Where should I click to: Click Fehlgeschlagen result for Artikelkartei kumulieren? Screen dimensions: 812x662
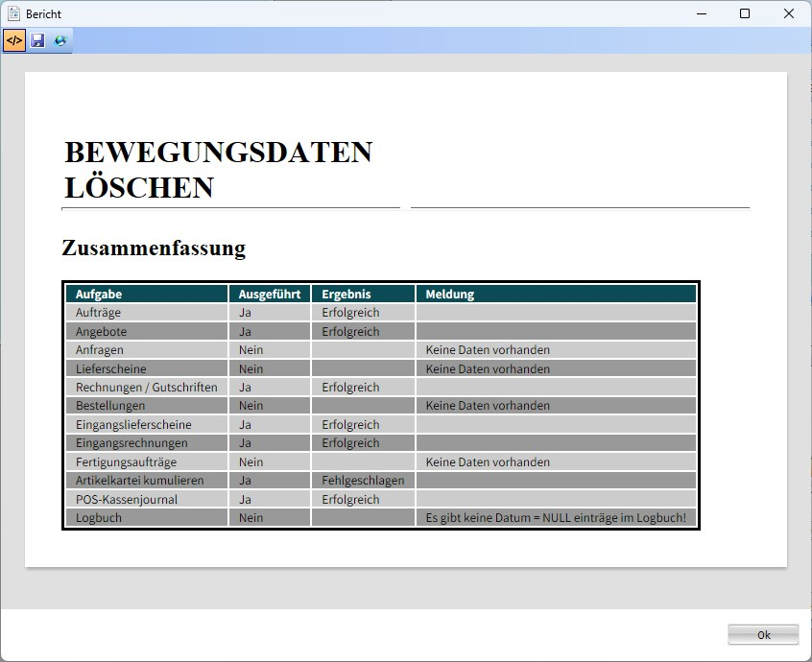tap(363, 481)
